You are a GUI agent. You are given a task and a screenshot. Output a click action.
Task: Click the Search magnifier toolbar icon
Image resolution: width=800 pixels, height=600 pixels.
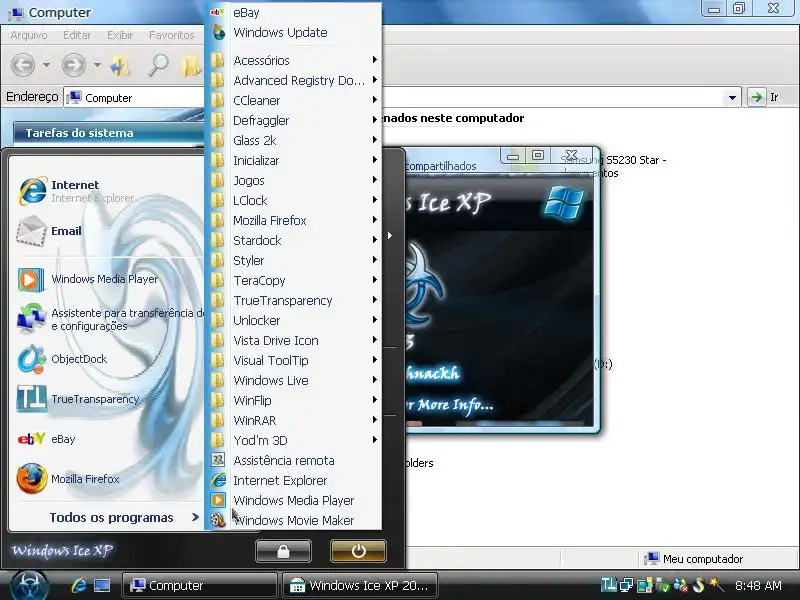(158, 65)
